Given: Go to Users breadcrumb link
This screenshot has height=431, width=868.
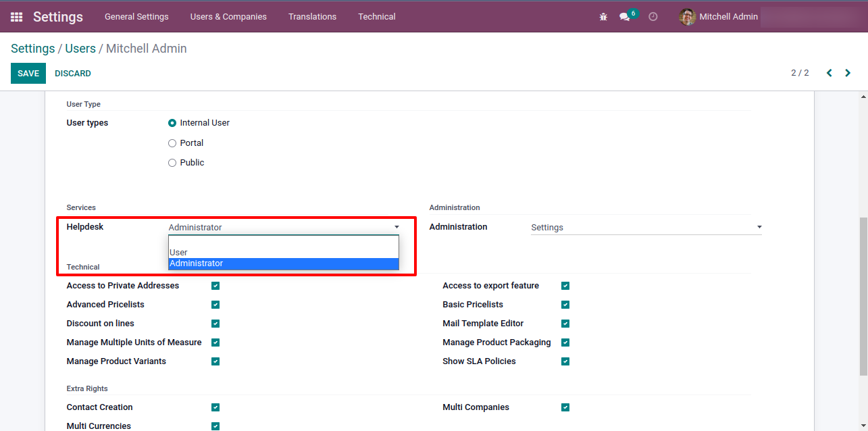Looking at the screenshot, I should click(80, 49).
